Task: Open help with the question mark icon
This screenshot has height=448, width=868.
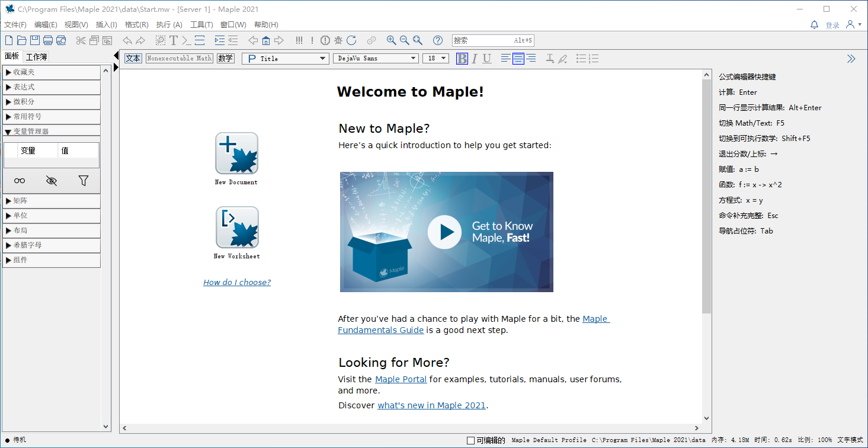Action: click(x=438, y=40)
